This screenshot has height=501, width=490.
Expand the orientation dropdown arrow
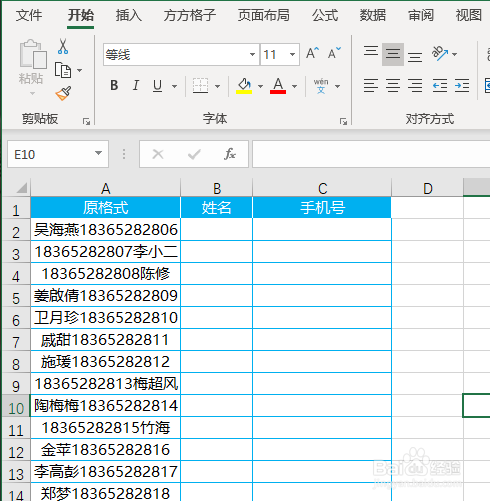[x=454, y=54]
